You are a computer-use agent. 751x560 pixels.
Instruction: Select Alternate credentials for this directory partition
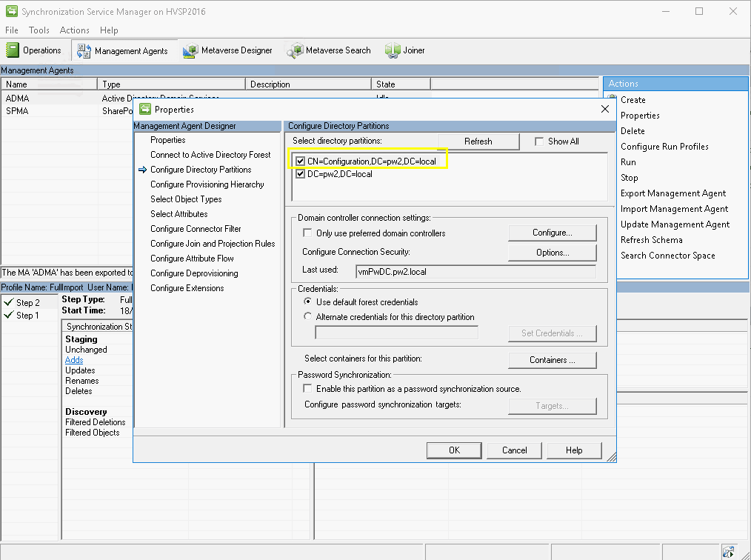pos(307,316)
